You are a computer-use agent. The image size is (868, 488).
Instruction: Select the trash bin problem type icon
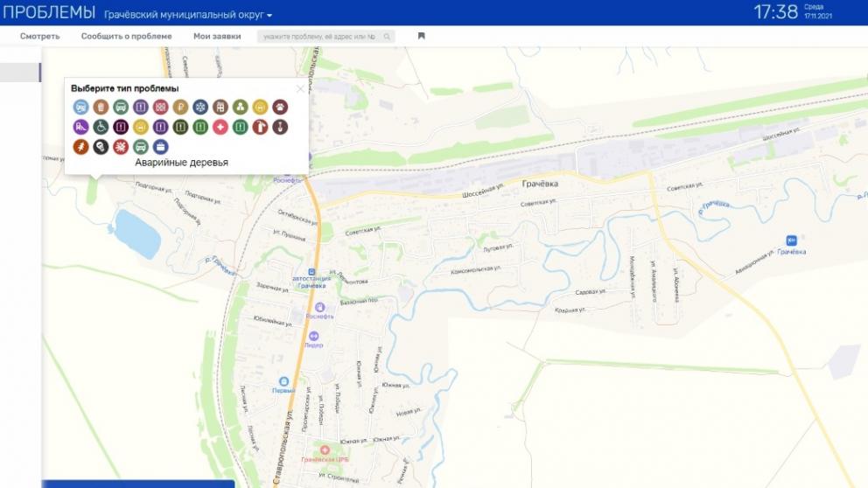click(x=101, y=107)
